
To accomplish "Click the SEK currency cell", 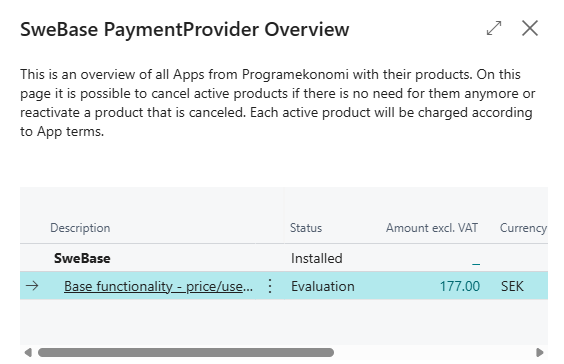I will tap(512, 286).
